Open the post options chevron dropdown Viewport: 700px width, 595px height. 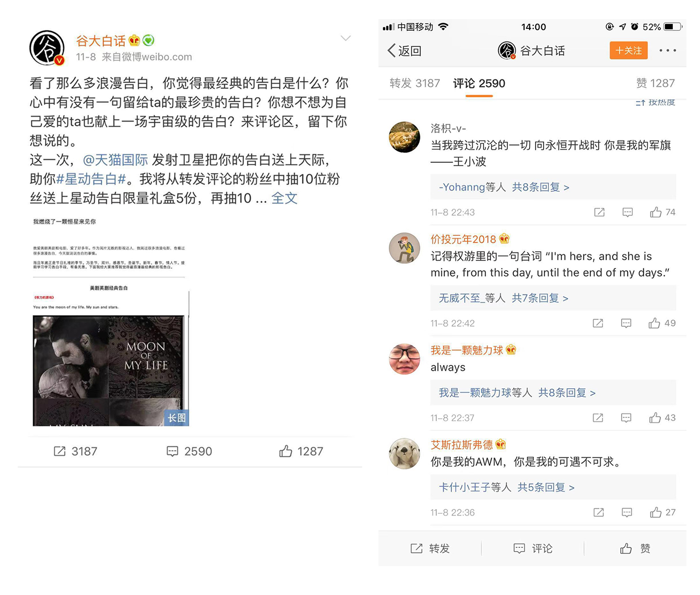pos(345,38)
